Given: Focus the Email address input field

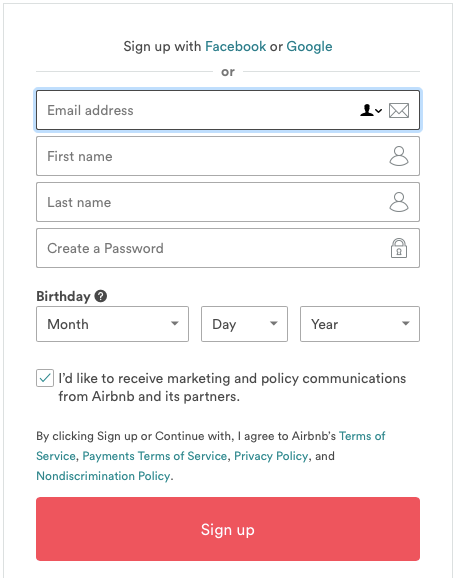Looking at the screenshot, I should tap(228, 110).
